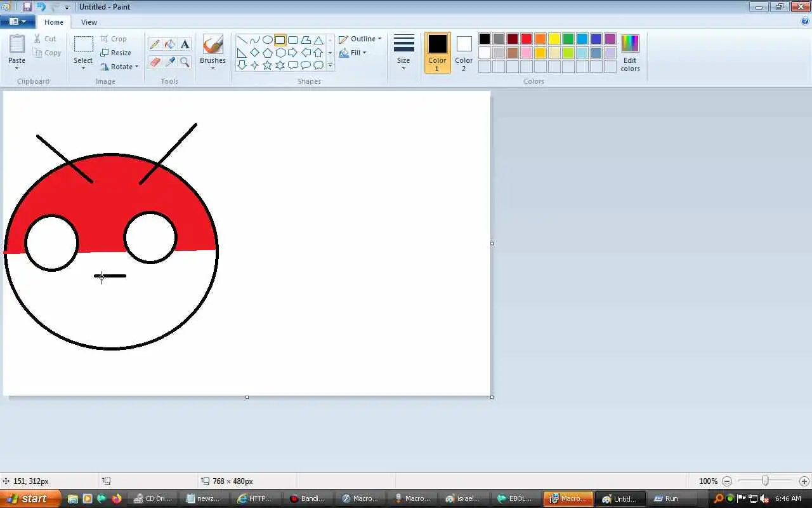Activate Color 2 background selector
This screenshot has height=508, width=812.
point(464,53)
